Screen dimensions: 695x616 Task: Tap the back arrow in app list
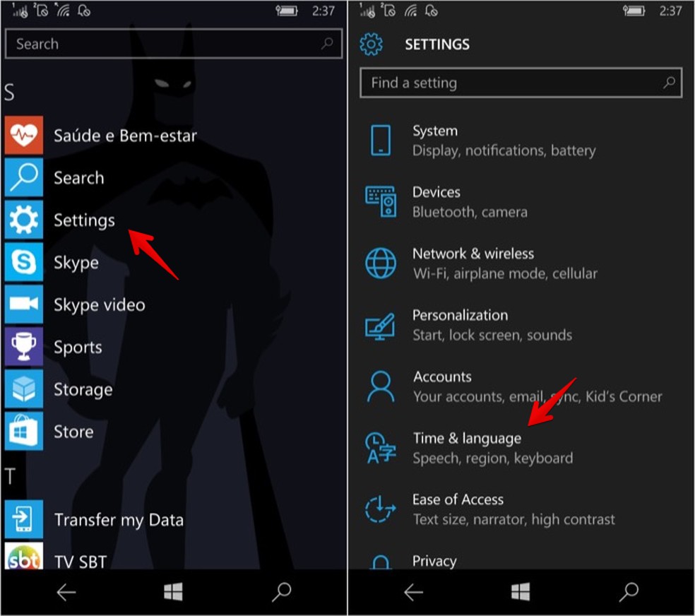click(66, 592)
